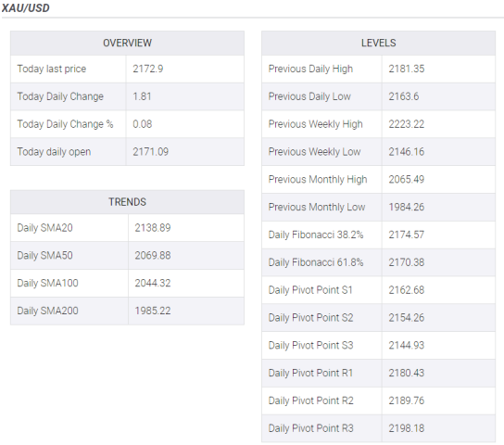504x445 pixels.
Task: Select the Daily SMA100 value 2044.32
Action: (x=153, y=284)
